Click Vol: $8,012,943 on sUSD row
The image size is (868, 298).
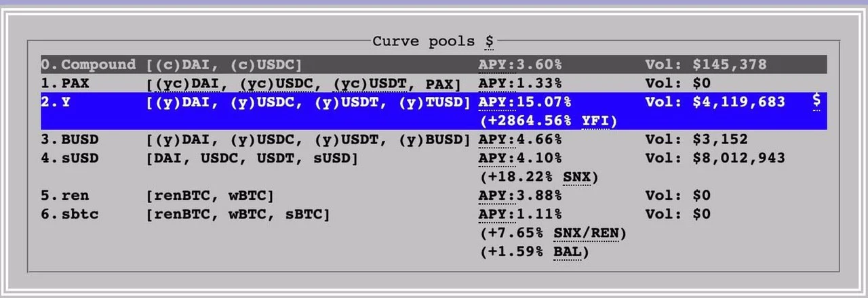pos(715,158)
